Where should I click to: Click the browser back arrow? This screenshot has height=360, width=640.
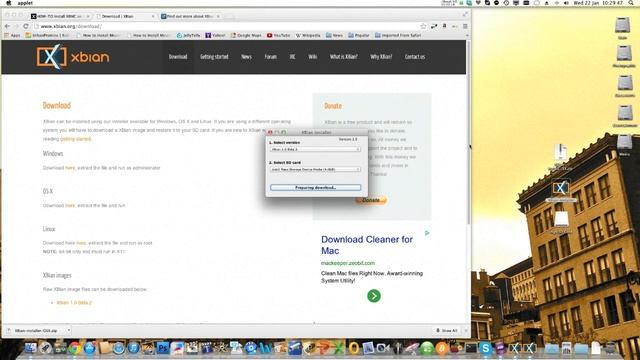point(7,26)
